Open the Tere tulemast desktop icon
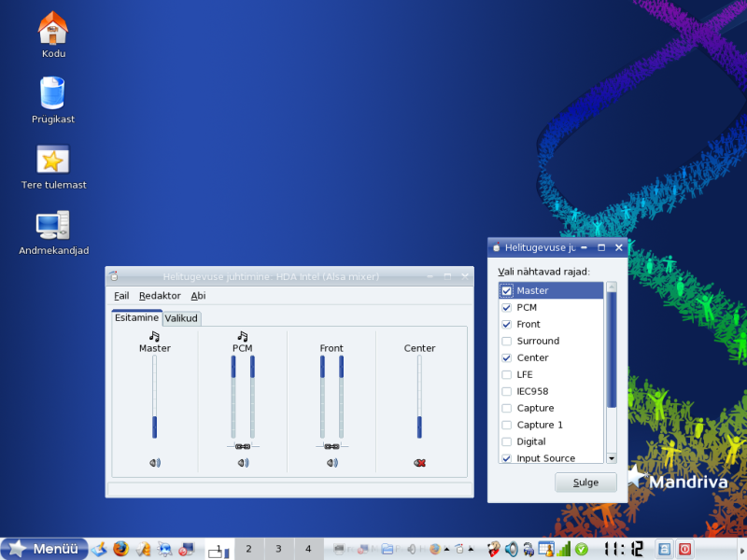This screenshot has width=747, height=560. pos(53,167)
